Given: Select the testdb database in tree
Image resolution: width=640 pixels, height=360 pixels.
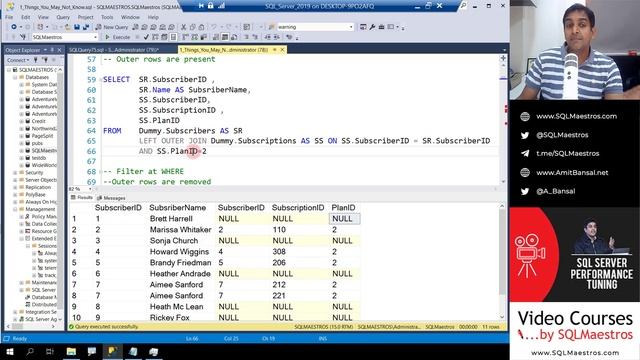Looking at the screenshot, I should 39,158.
